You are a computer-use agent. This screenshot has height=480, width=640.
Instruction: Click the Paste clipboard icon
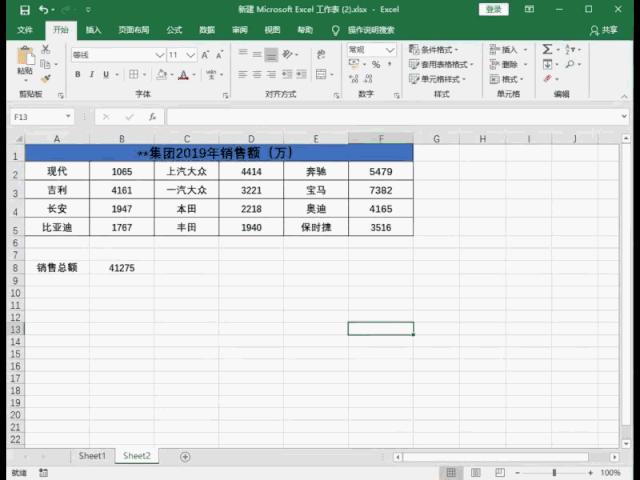(25, 56)
